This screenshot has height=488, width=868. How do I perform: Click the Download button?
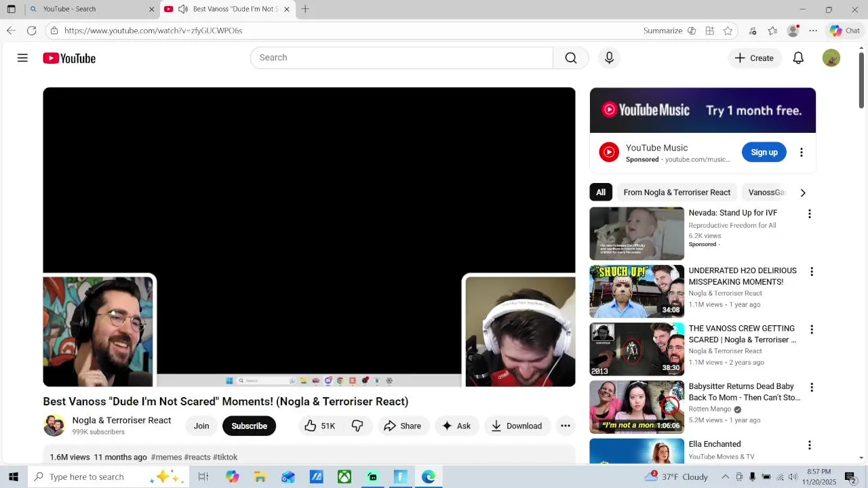pos(517,426)
